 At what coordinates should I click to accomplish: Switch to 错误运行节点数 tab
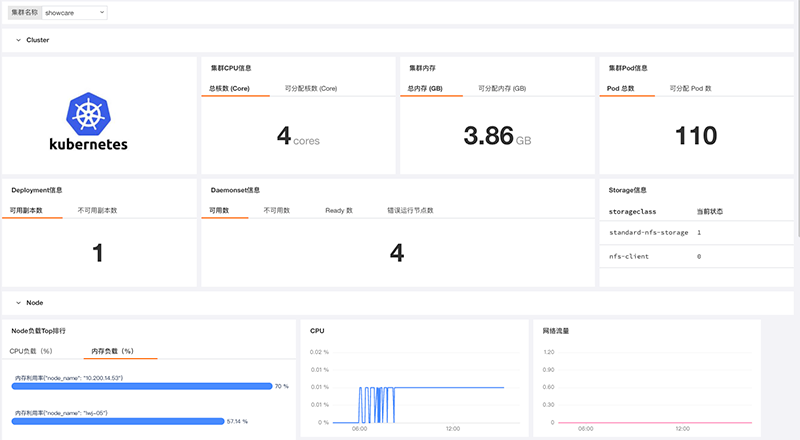pos(410,210)
